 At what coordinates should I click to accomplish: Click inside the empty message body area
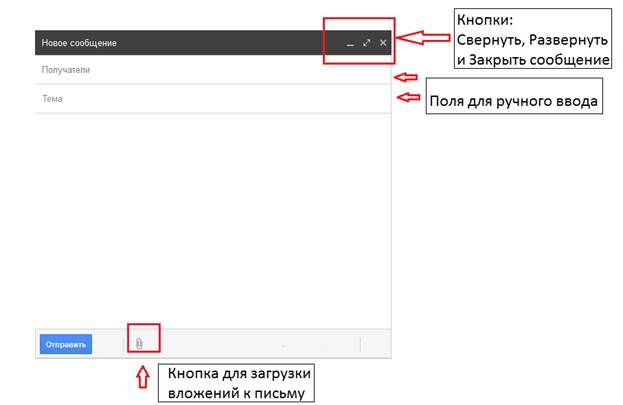pos(210,220)
